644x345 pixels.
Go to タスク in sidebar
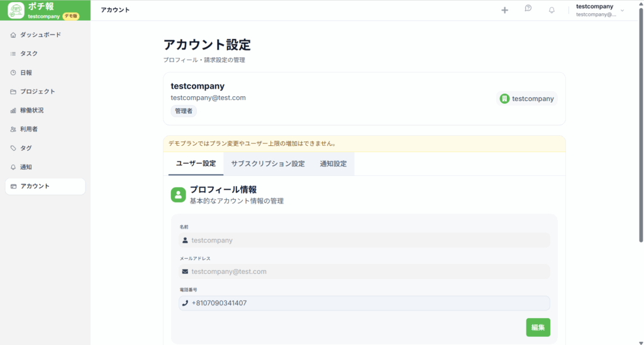(29, 53)
